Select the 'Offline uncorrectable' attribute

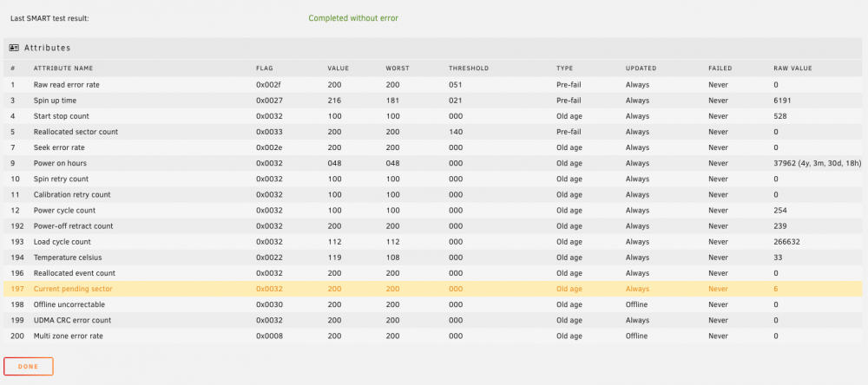[69, 304]
